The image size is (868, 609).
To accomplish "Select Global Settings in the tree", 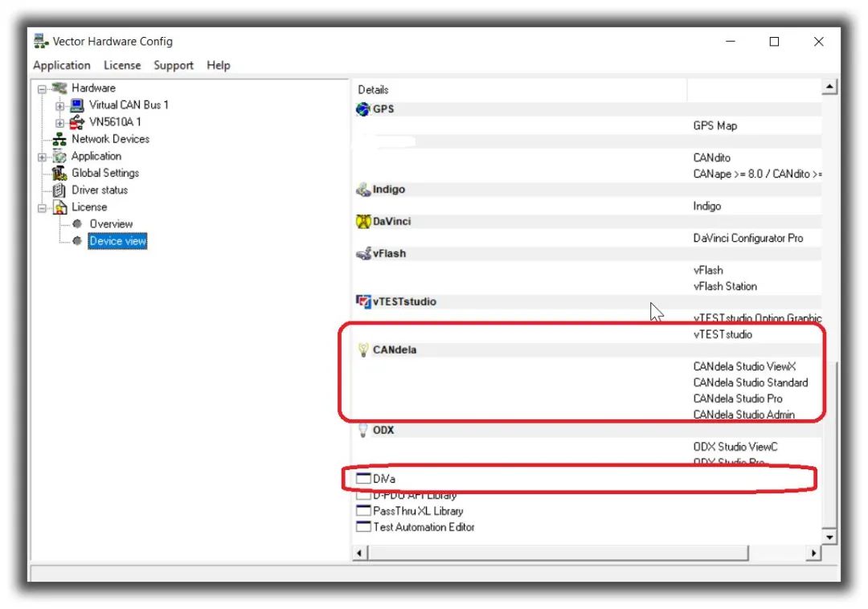I will click(x=105, y=173).
